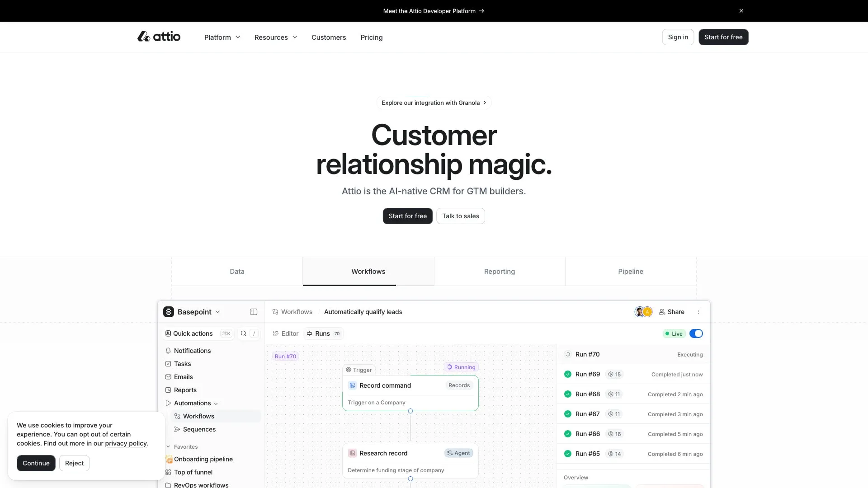Click the Sequences send icon
Image resolution: width=868 pixels, height=488 pixels.
point(177,429)
